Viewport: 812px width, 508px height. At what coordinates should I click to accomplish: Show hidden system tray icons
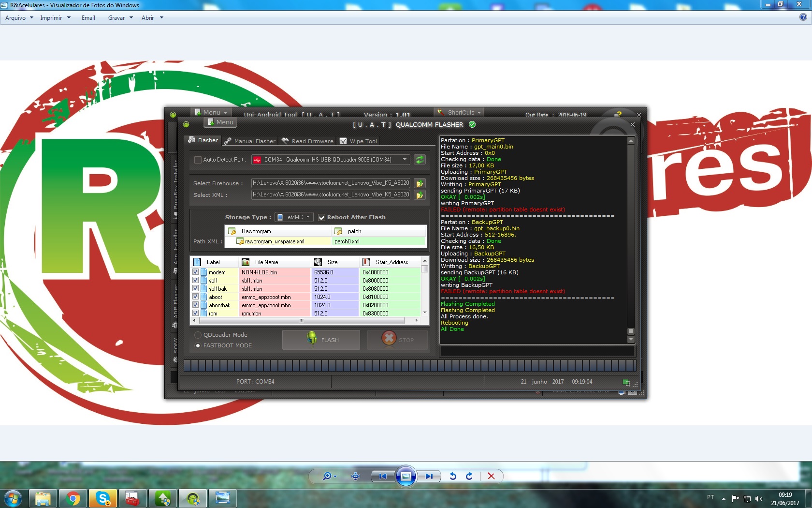pyautogui.click(x=724, y=498)
